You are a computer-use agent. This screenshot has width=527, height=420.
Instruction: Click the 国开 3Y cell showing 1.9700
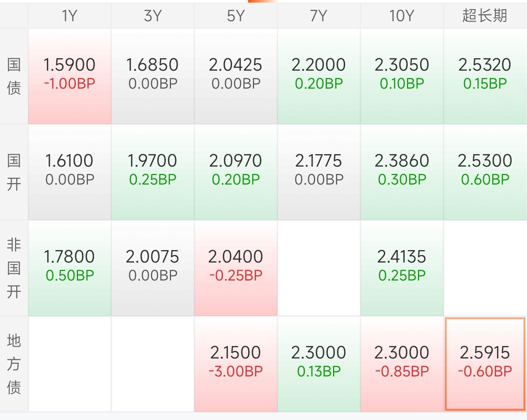(x=153, y=172)
